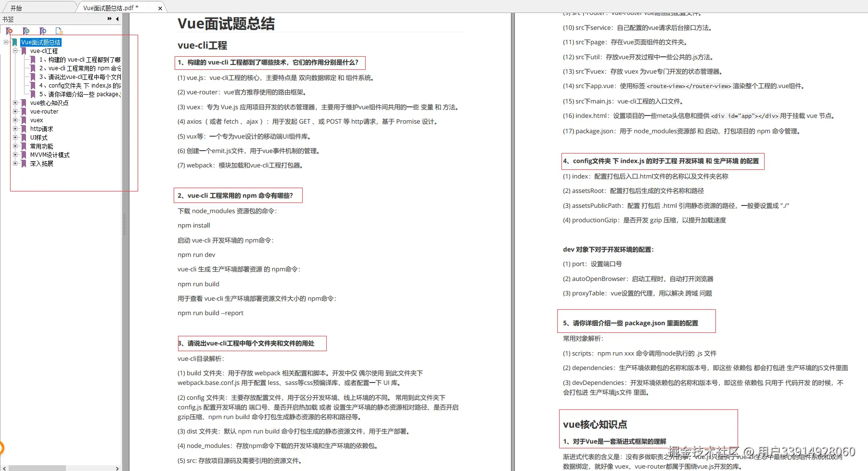Image resolution: width=868 pixels, height=471 pixels.
Task: Click the vue核心知识点 heading on the PDF page
Action: (x=595, y=424)
